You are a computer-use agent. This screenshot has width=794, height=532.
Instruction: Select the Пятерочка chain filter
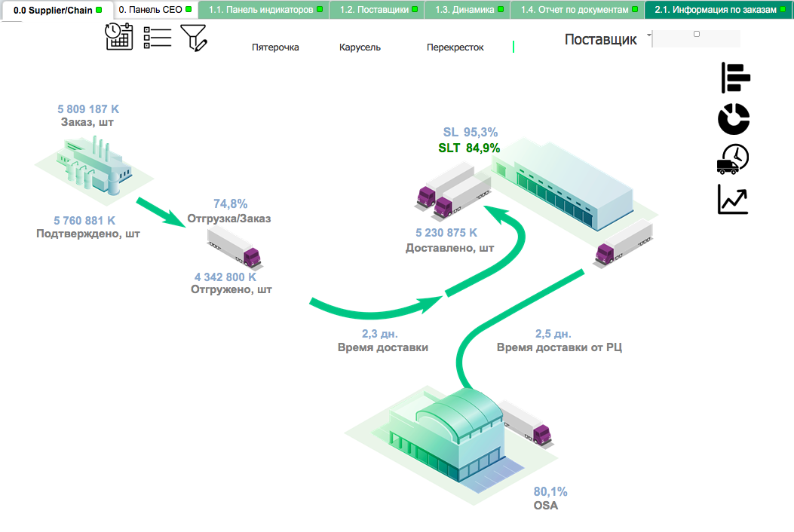[x=275, y=47]
